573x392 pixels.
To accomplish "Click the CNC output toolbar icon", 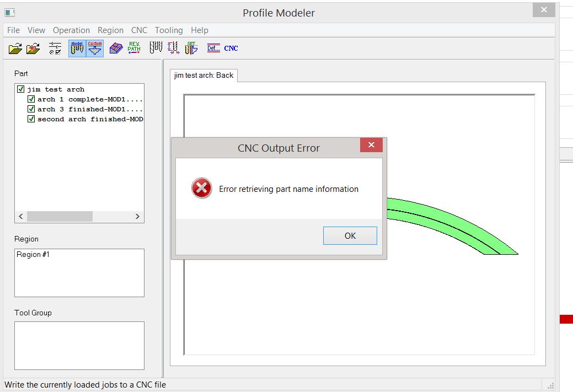I will pos(231,49).
